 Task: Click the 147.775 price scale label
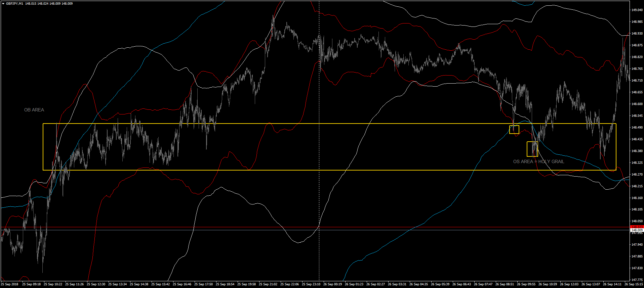[x=637, y=280]
